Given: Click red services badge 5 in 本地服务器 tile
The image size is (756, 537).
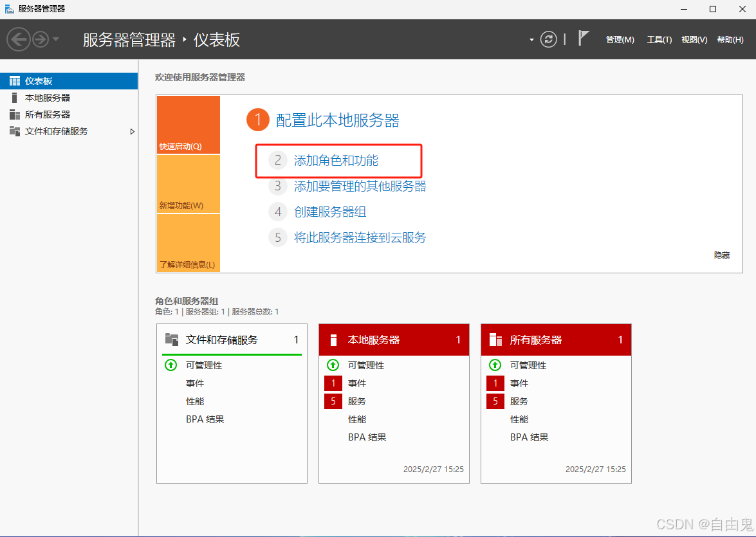Looking at the screenshot, I should (333, 401).
